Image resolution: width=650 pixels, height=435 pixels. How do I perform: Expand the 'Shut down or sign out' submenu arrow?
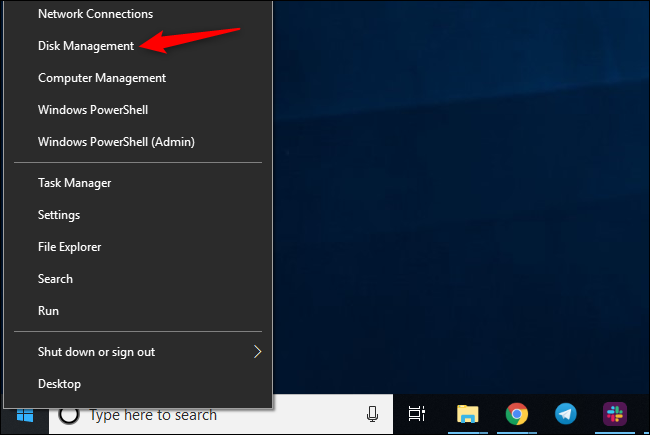(257, 352)
